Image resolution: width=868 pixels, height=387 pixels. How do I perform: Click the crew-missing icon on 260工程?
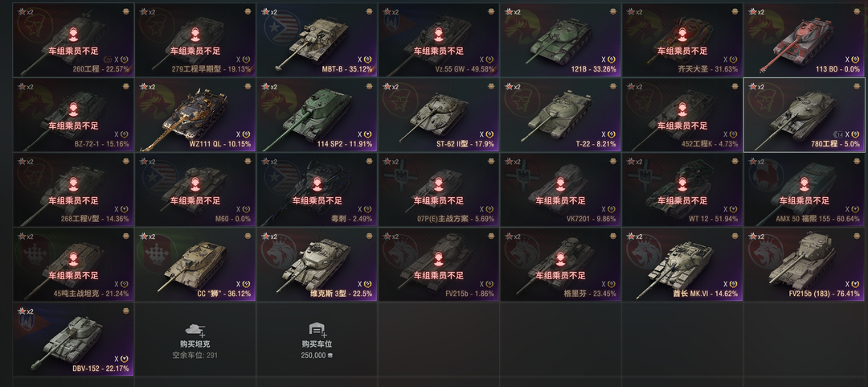point(74,35)
